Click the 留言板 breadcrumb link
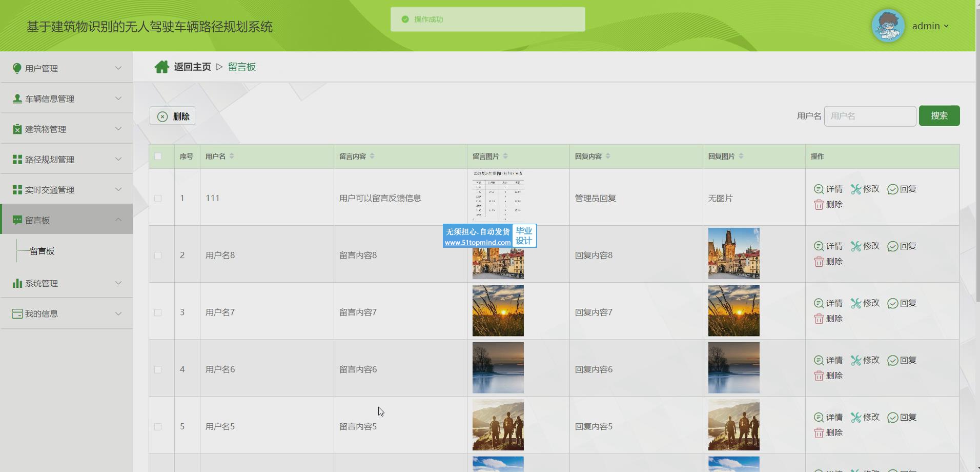This screenshot has height=472, width=980. 242,67
